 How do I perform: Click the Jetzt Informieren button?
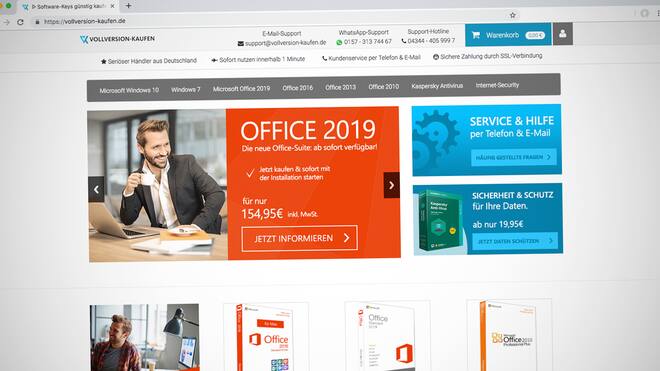tap(300, 238)
